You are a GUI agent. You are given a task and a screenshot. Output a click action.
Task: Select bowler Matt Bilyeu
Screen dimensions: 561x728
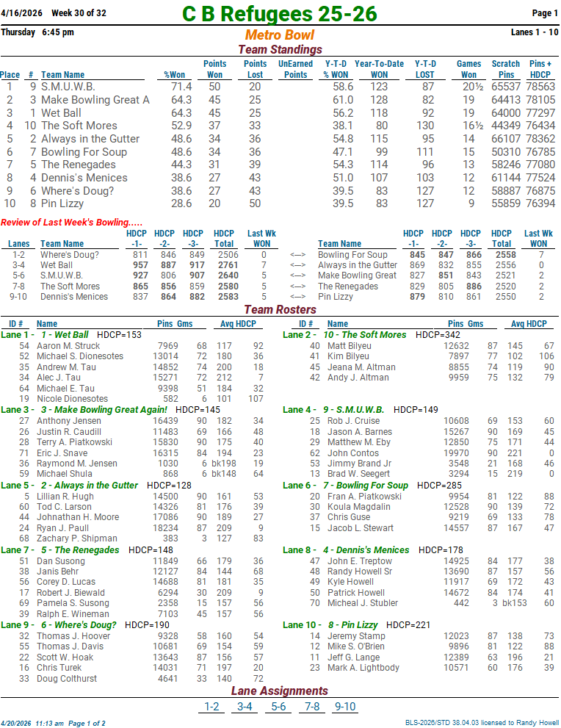click(350, 346)
